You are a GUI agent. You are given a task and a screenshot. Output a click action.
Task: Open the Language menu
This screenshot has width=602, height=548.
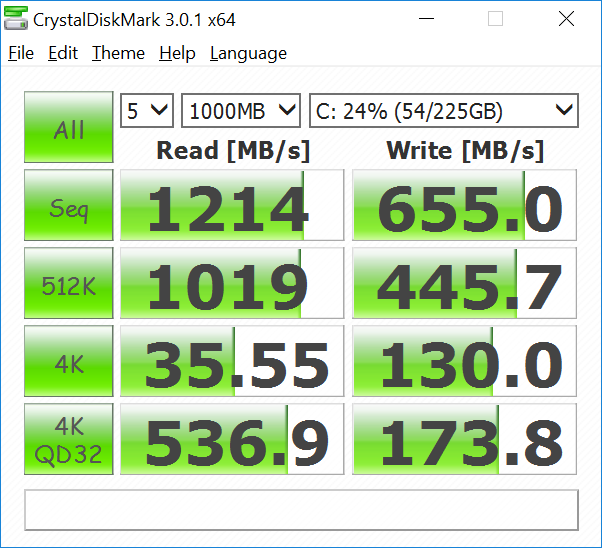(x=248, y=53)
